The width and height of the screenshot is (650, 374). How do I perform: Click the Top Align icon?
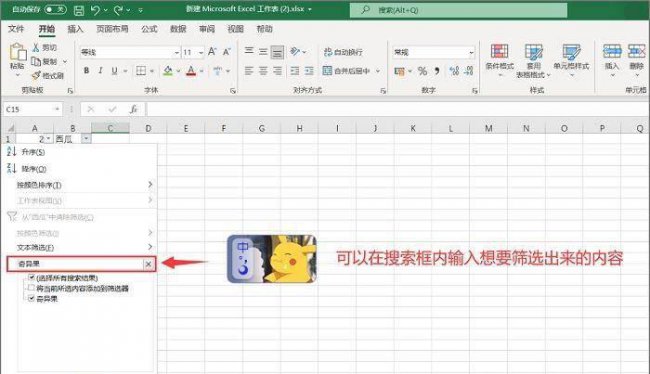coord(249,51)
